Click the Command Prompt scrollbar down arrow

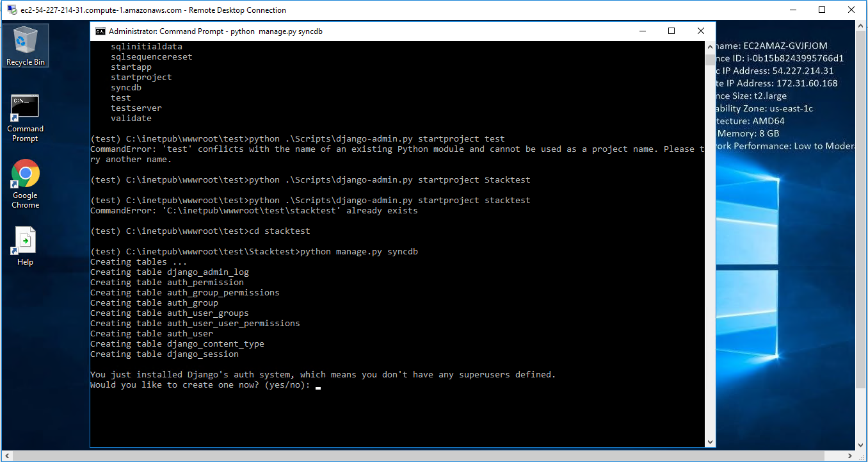pyautogui.click(x=710, y=441)
